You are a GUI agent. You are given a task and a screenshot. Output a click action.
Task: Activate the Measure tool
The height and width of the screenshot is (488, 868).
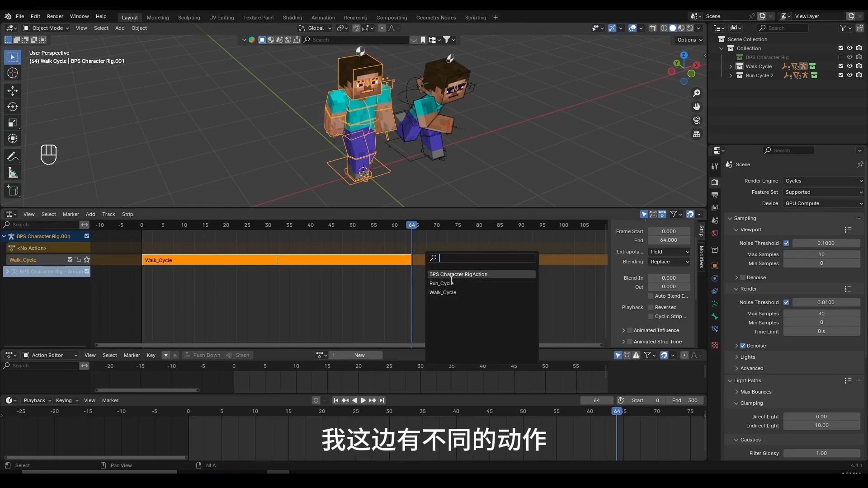pos(13,173)
